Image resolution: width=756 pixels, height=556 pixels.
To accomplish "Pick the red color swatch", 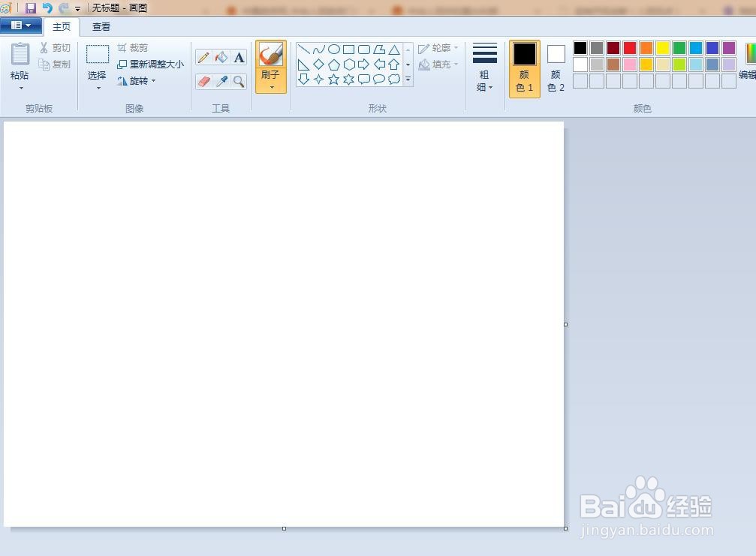I will pyautogui.click(x=630, y=48).
